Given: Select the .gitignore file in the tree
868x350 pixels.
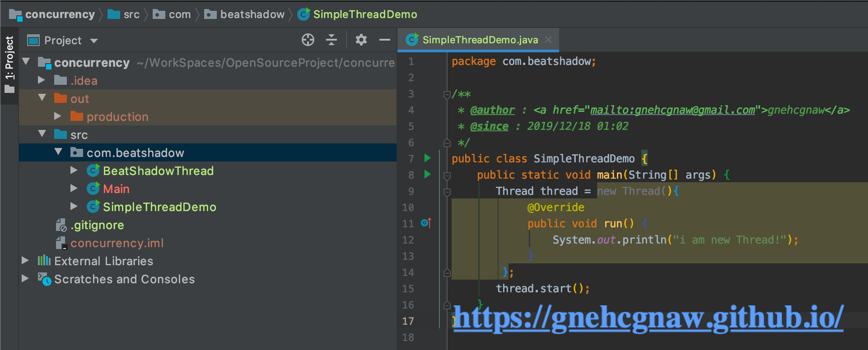Looking at the screenshot, I should [x=98, y=225].
